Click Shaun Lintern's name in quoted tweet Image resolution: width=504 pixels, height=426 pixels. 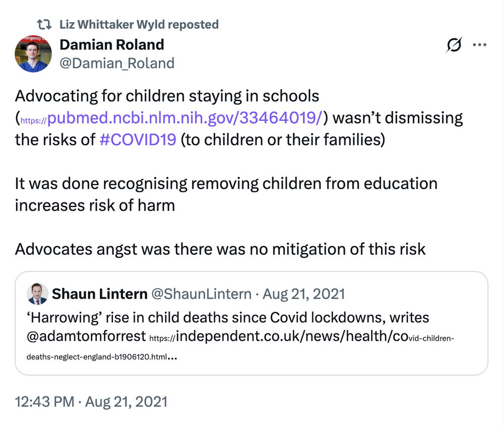click(100, 294)
